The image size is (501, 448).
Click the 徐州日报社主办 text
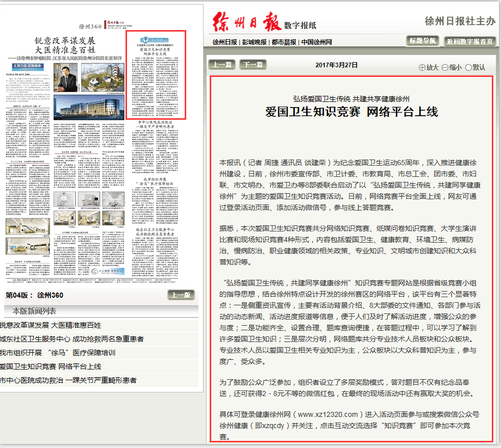[460, 21]
